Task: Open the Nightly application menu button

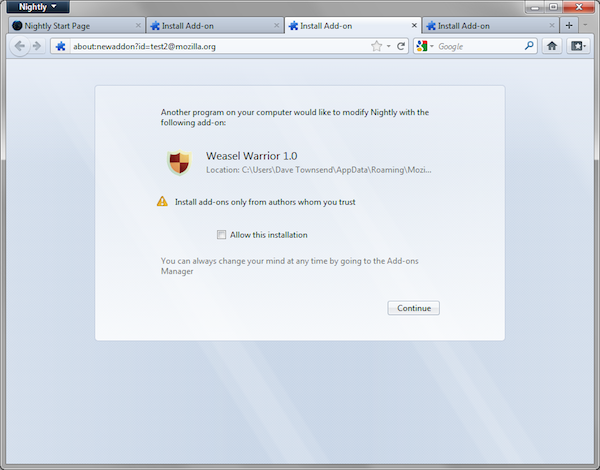Action: point(38,7)
